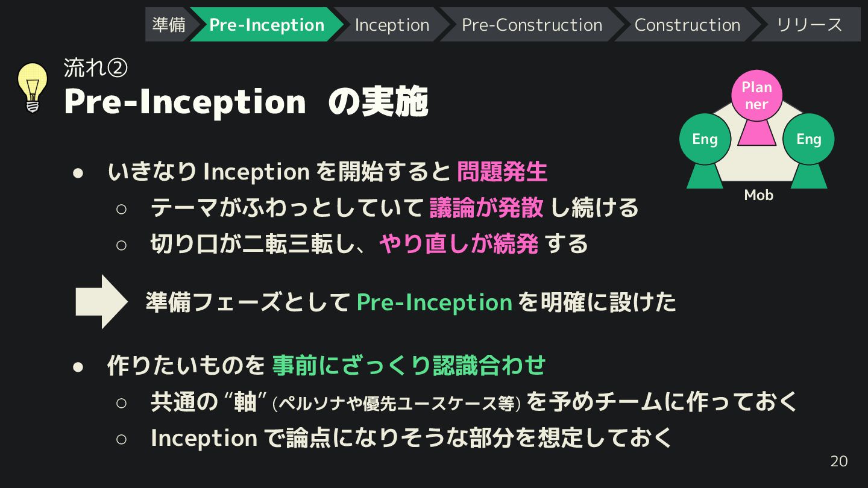This screenshot has height=488, width=868.
Task: Select the highlighted Pre-Inception step
Action: [x=266, y=25]
